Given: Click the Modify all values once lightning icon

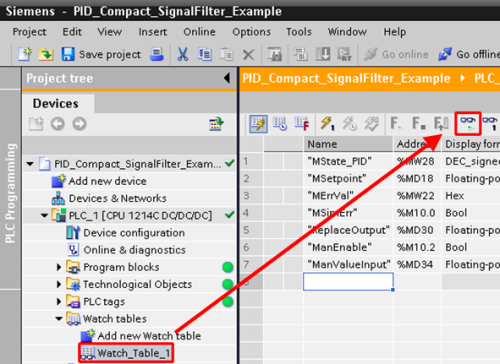Looking at the screenshot, I should pyautogui.click(x=327, y=123).
